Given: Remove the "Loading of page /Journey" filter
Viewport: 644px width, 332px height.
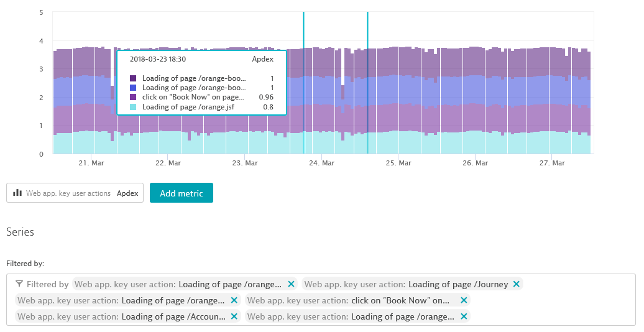Looking at the screenshot, I should pyautogui.click(x=516, y=284).
